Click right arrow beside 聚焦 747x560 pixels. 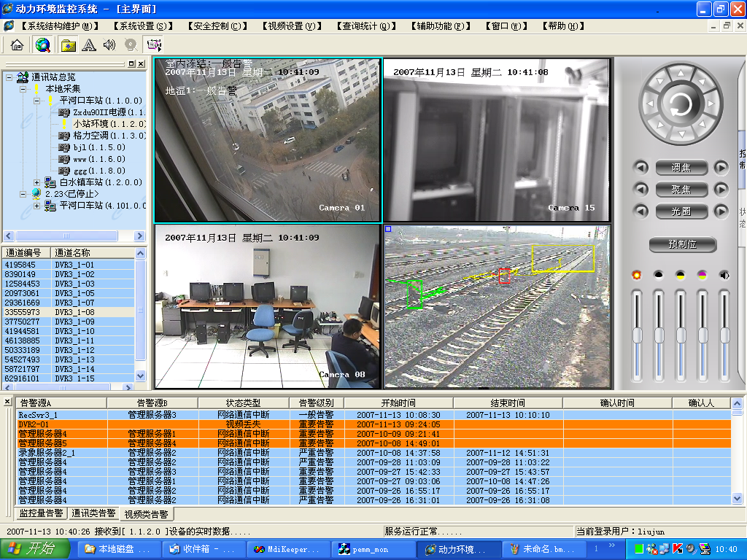tap(721, 189)
